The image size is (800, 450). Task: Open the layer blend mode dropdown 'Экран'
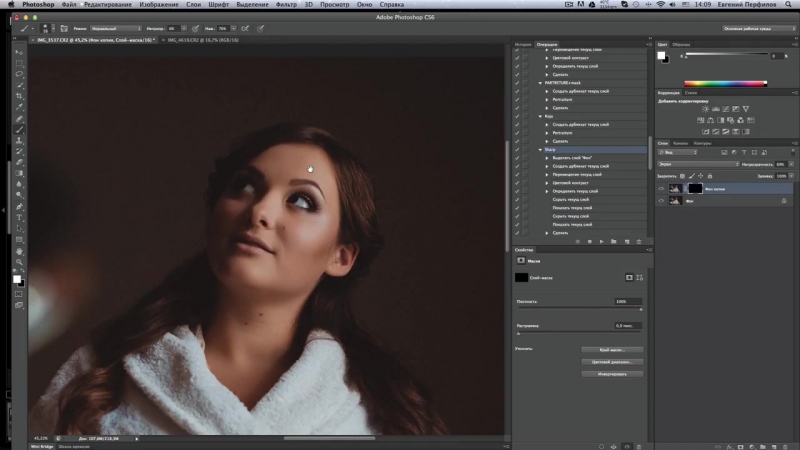tap(698, 163)
